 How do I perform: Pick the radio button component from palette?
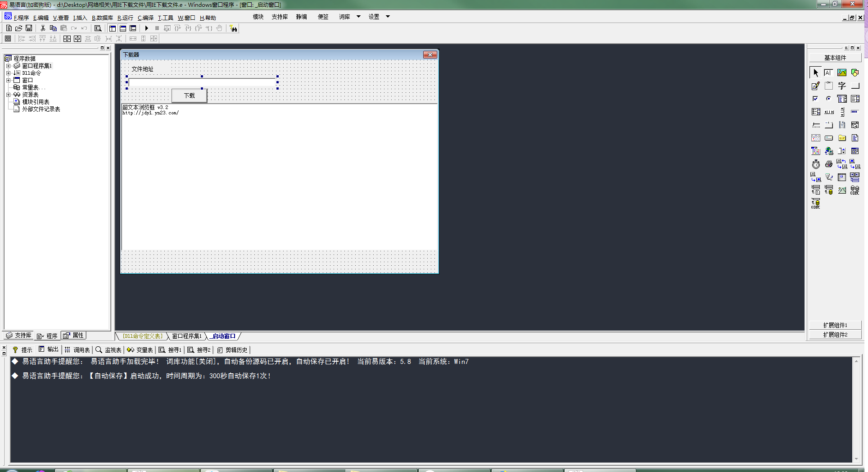(828, 99)
